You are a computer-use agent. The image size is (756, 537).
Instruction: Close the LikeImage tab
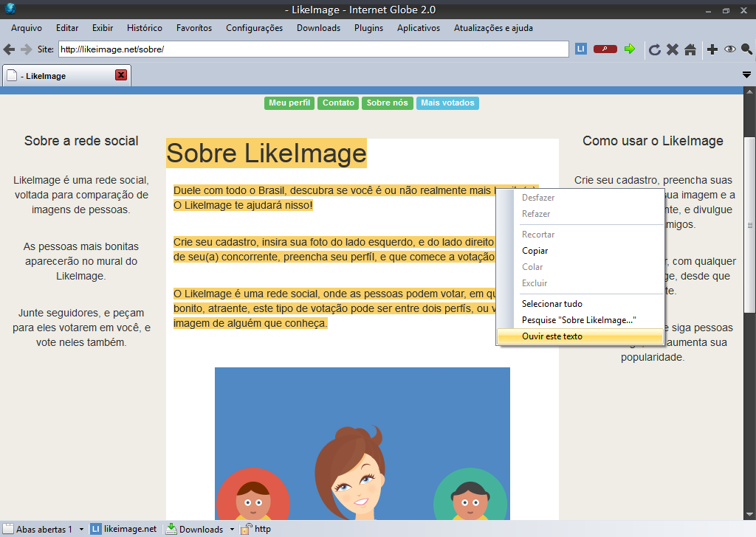121,75
